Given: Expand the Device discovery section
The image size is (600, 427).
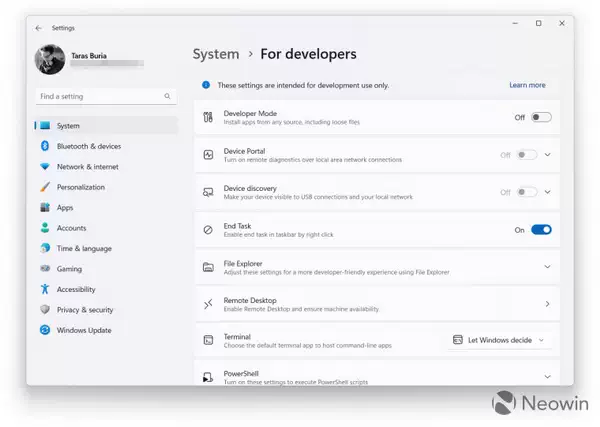Looking at the screenshot, I should (x=548, y=192).
